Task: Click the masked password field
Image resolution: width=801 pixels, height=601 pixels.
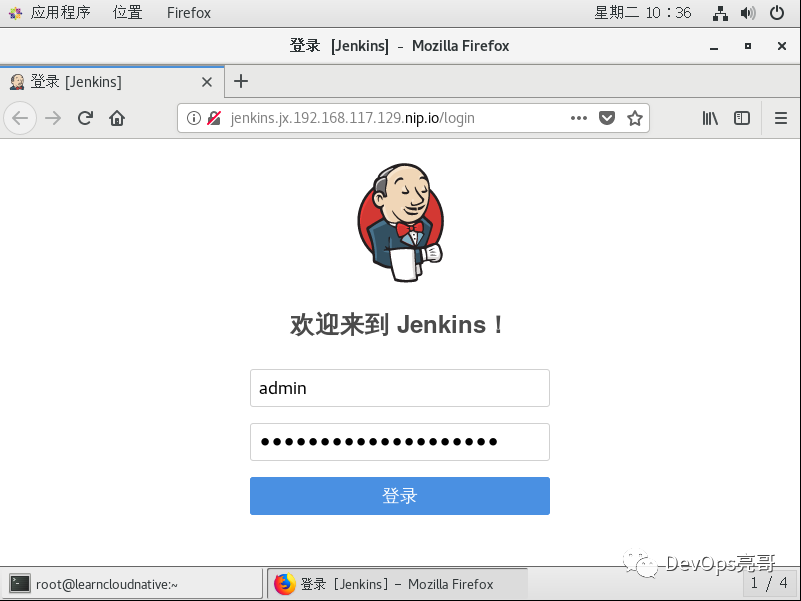Action: pos(399,442)
